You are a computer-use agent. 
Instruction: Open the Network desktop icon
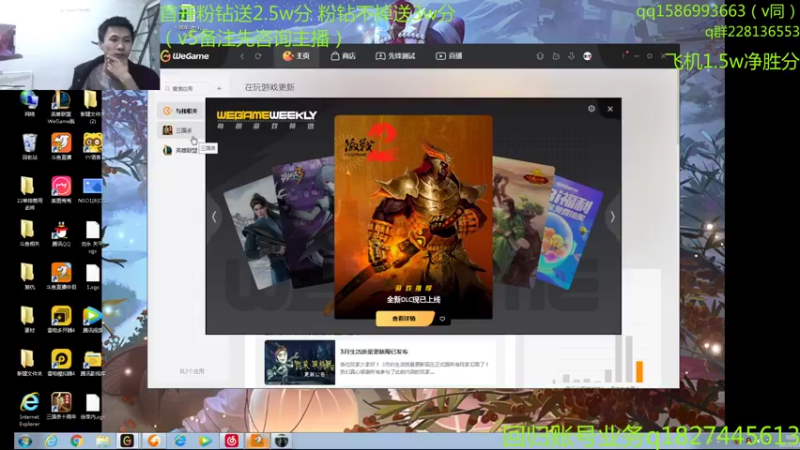(30, 104)
